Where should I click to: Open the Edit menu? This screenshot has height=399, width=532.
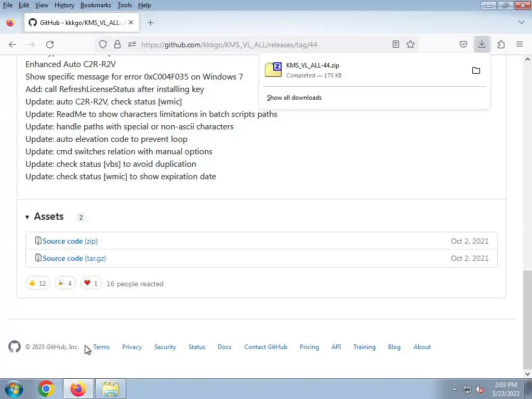[24, 5]
